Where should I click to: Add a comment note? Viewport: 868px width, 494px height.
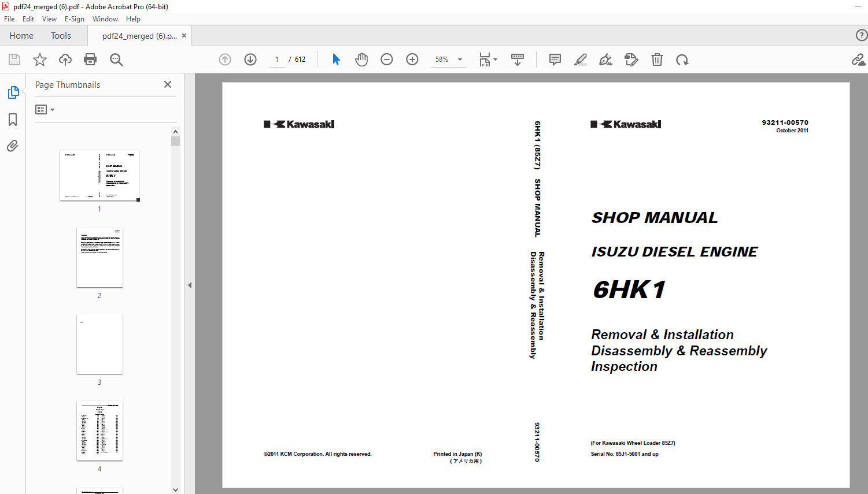tap(555, 60)
